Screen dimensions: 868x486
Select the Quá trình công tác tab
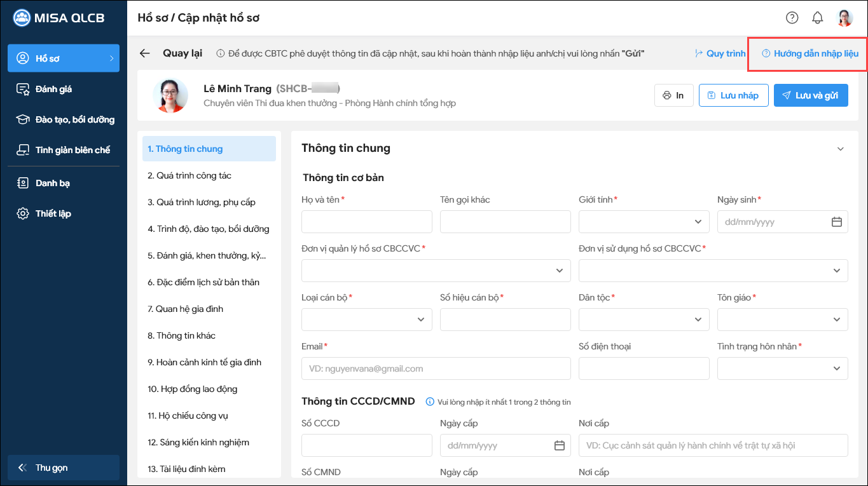point(189,175)
